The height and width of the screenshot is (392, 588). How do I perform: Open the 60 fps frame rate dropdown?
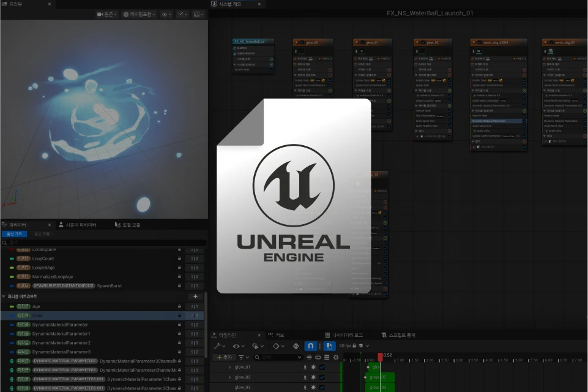tap(354, 346)
